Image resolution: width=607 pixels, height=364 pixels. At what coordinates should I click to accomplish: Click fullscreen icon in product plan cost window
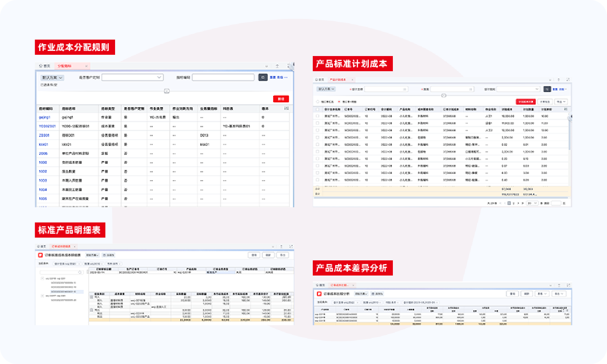pyautogui.click(x=568, y=80)
